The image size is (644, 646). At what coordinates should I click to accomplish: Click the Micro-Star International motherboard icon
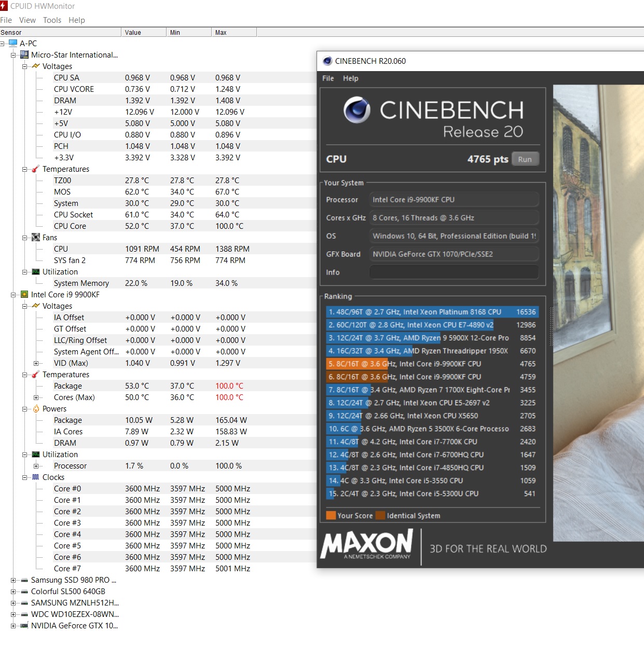[x=24, y=54]
